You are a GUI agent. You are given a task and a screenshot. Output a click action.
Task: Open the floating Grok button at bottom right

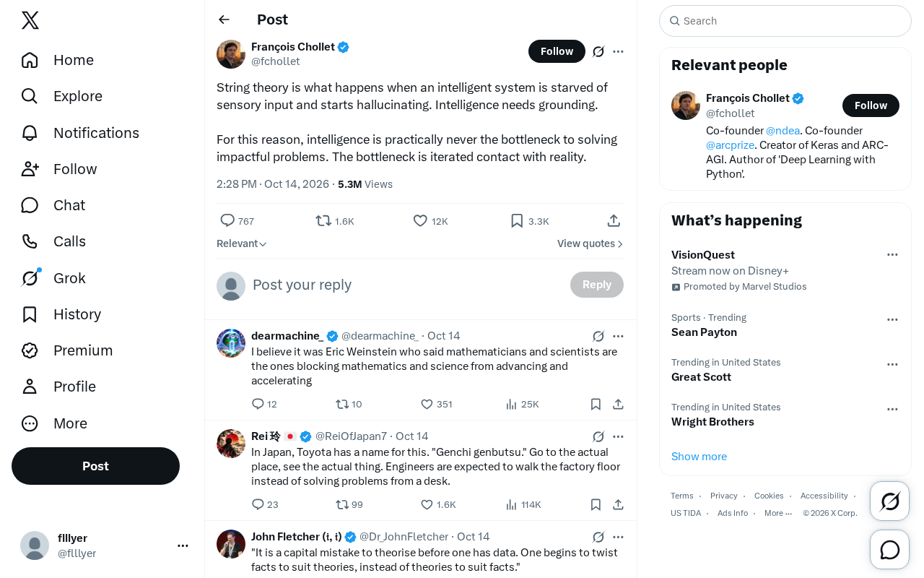[x=889, y=501]
